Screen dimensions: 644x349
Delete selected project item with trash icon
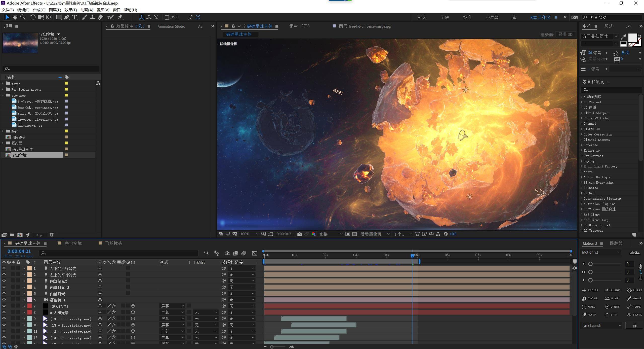coord(52,235)
